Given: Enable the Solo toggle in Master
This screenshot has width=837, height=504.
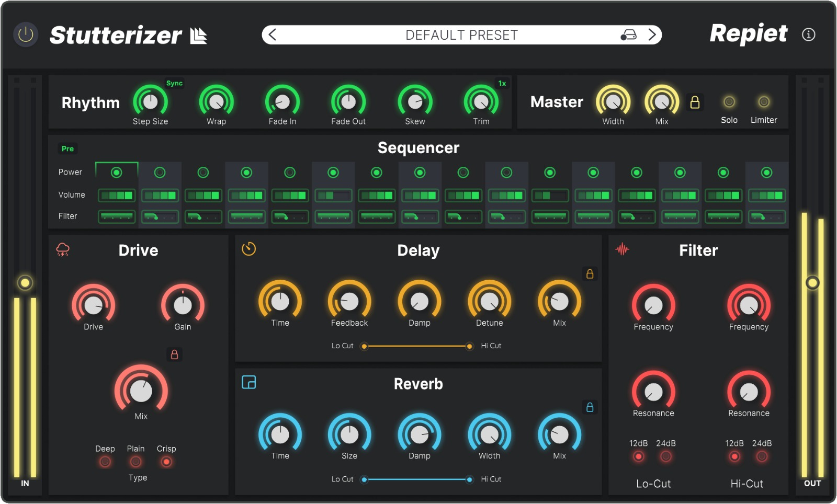Looking at the screenshot, I should (729, 102).
